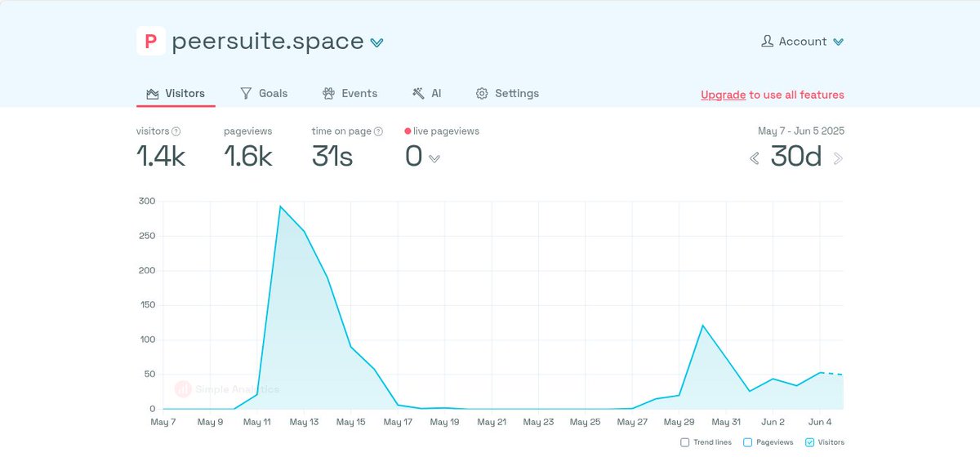Open the Events tab
Screen dimensions: 980x457
350,93
